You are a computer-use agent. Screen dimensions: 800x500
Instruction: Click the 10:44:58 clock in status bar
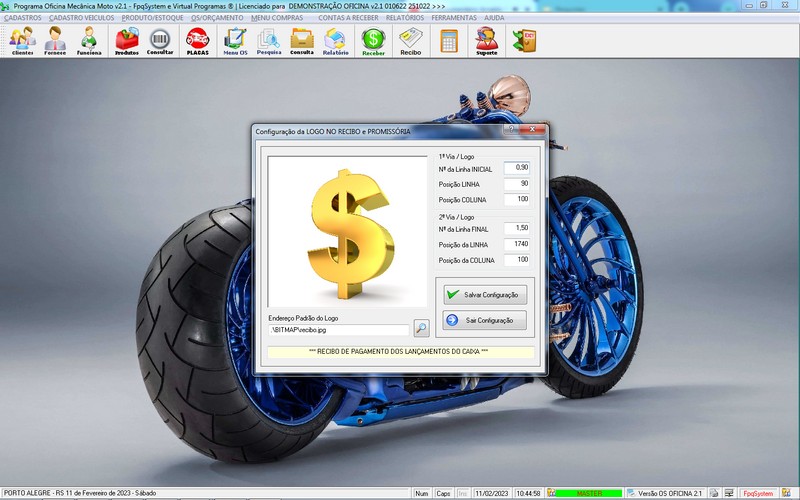(528, 493)
